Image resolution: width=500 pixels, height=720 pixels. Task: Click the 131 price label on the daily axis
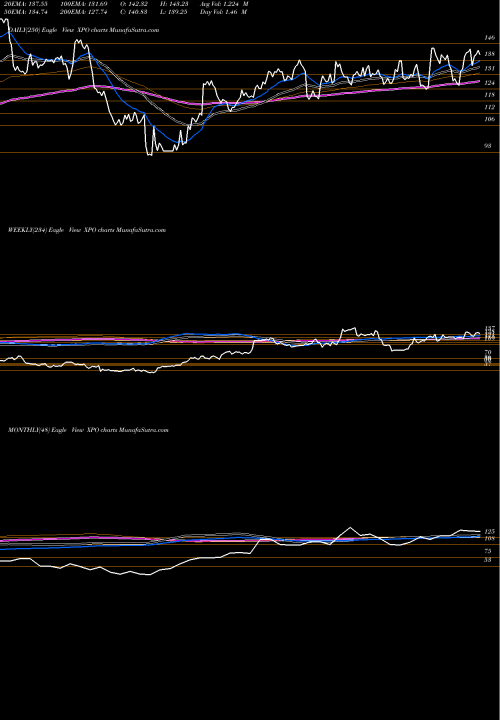pyautogui.click(x=490, y=68)
